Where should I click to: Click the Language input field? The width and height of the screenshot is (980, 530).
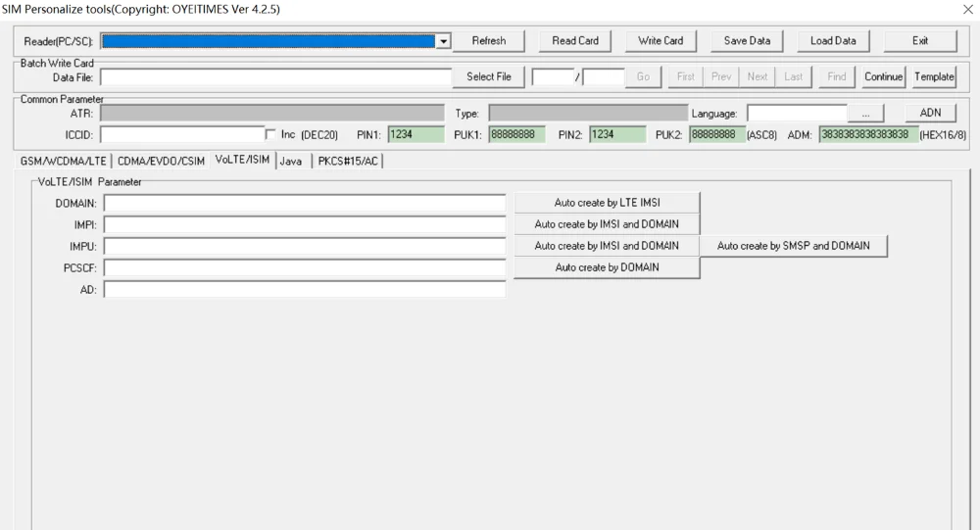click(x=797, y=113)
